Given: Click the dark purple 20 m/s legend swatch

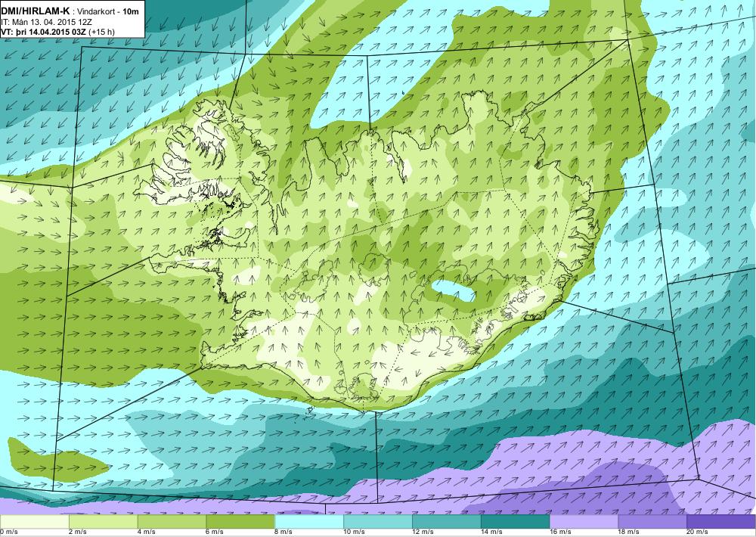Looking at the screenshot, I should pos(721,522).
